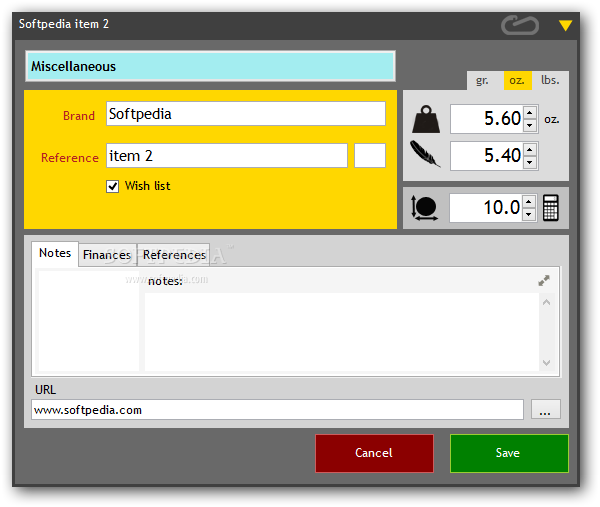Switch weight unit to gr.

482,80
